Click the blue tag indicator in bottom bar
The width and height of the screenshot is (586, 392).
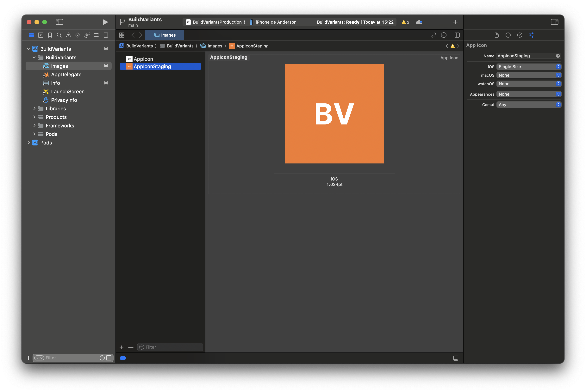(123, 358)
